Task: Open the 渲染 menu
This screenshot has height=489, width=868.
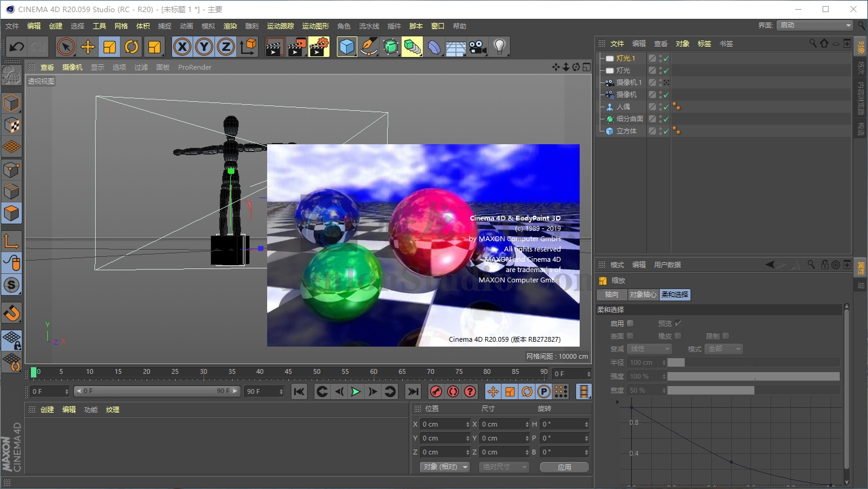Action: 230,26
